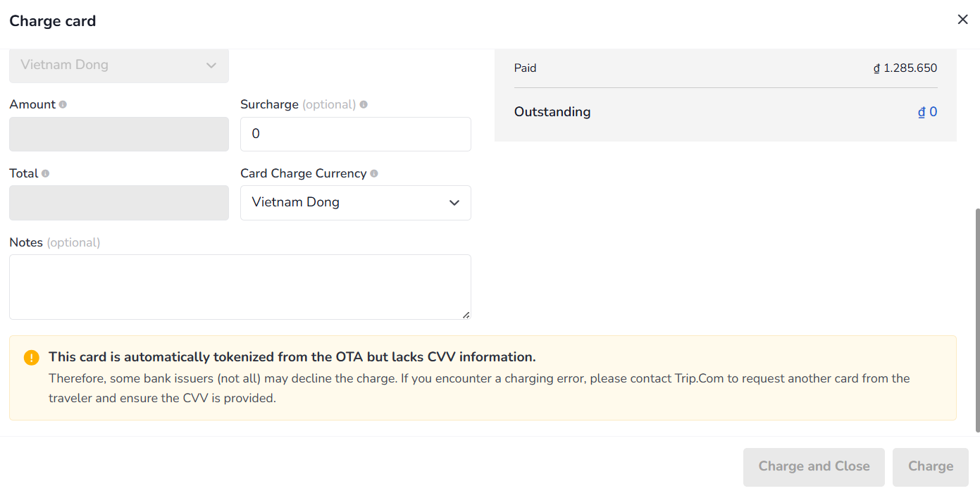Click into the Surcharge input field

pos(356,134)
